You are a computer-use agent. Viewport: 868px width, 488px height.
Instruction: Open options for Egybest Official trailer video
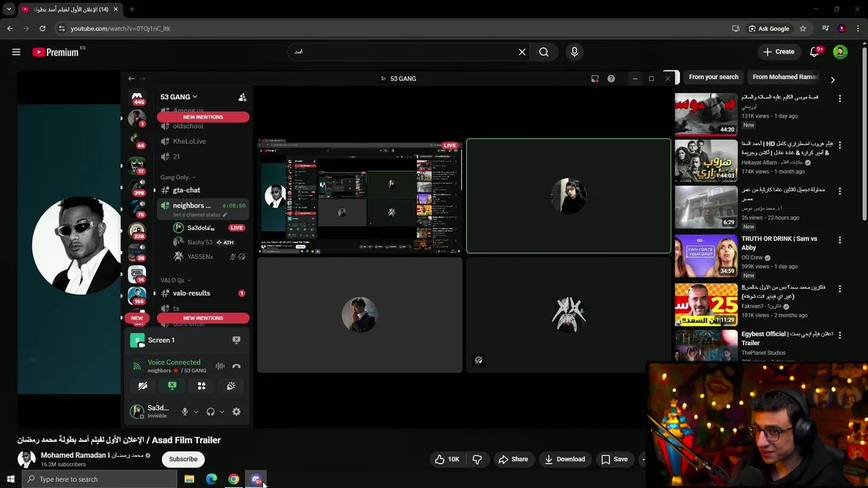tap(840, 335)
